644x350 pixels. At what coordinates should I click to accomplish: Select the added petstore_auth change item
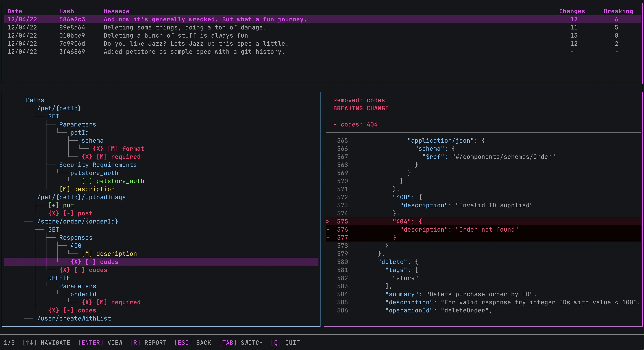point(113,181)
